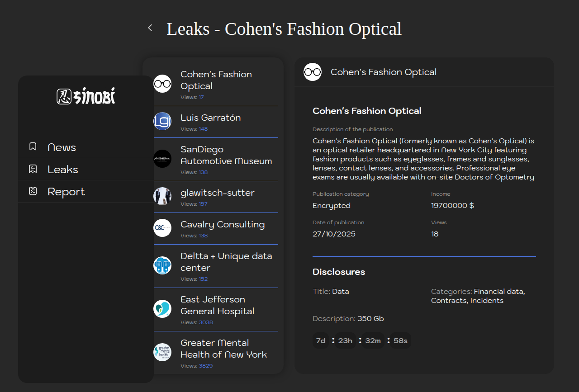Click the Sinobi logo in the sidebar
This screenshot has width=579, height=392.
(86, 96)
